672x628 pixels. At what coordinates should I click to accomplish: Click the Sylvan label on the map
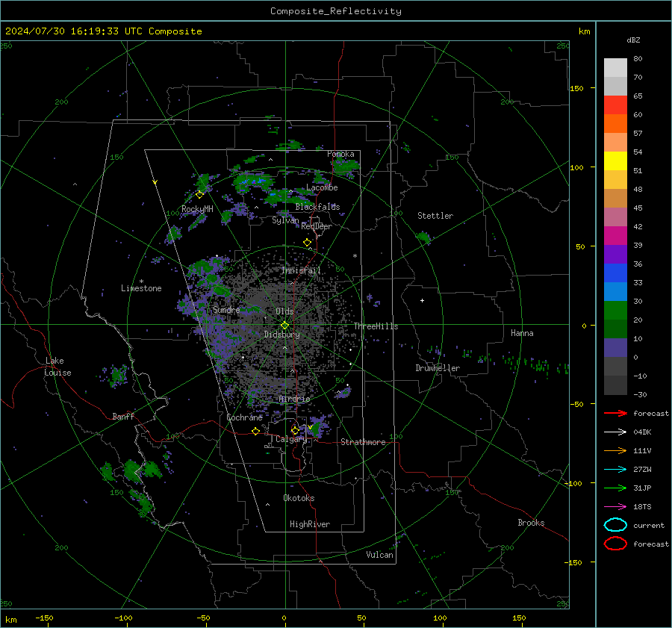285,220
